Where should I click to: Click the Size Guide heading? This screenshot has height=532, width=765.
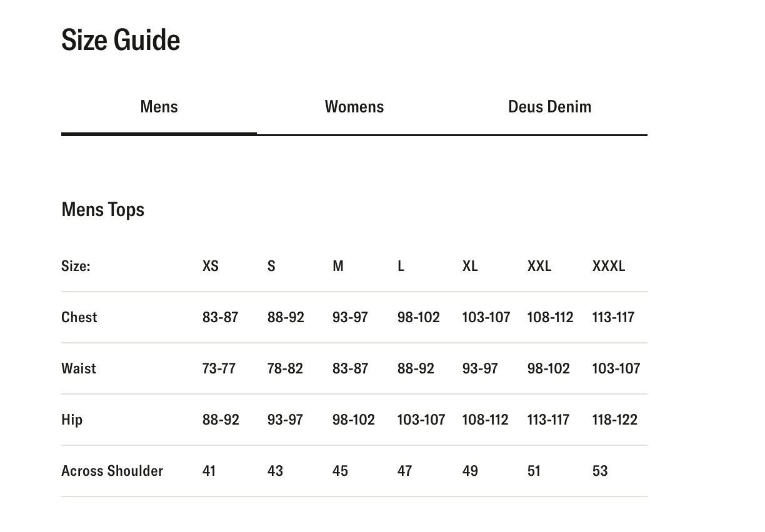(121, 40)
